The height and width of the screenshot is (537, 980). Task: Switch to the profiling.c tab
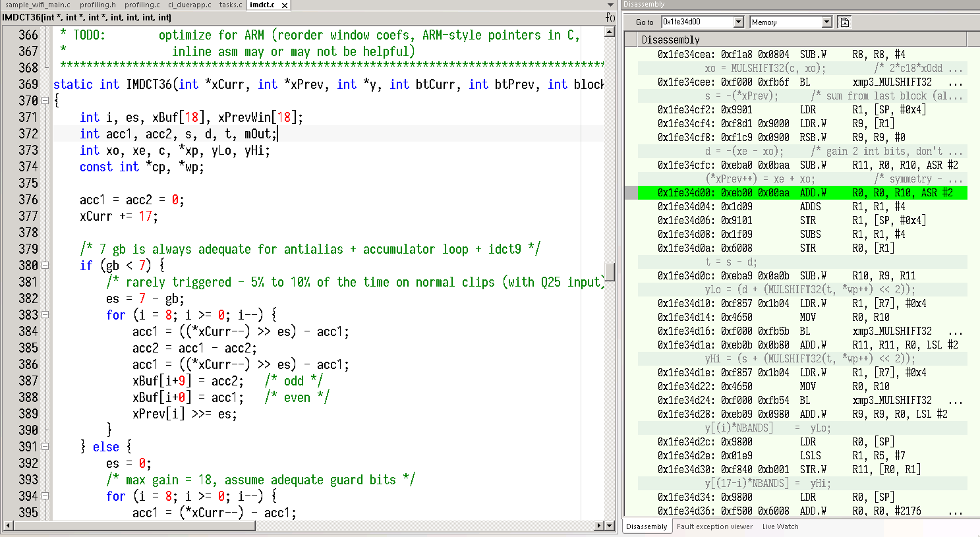(142, 5)
